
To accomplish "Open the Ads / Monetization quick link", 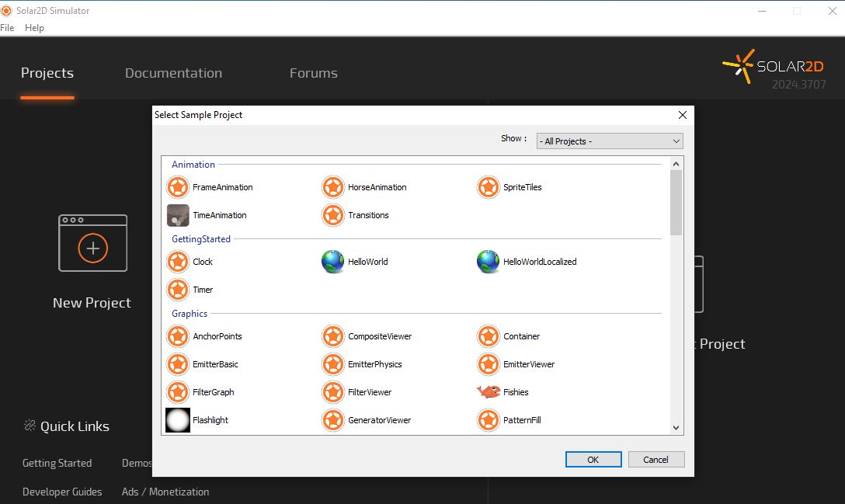I will [165, 492].
